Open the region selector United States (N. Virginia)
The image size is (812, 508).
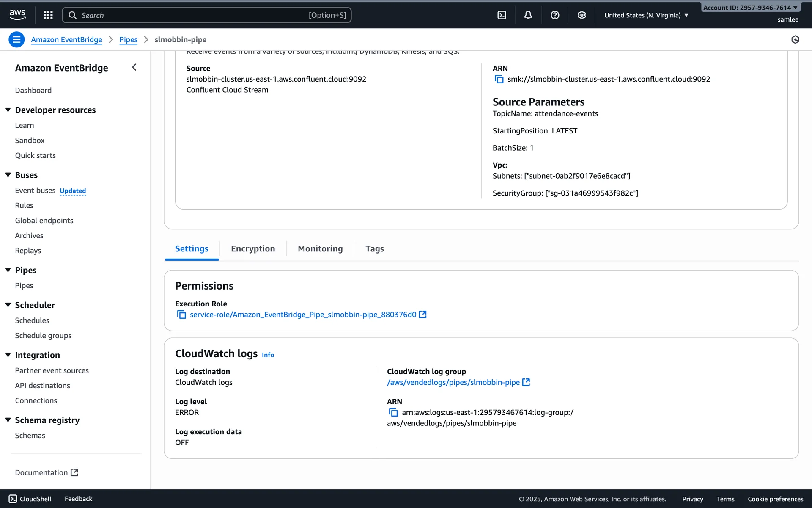[x=646, y=15]
